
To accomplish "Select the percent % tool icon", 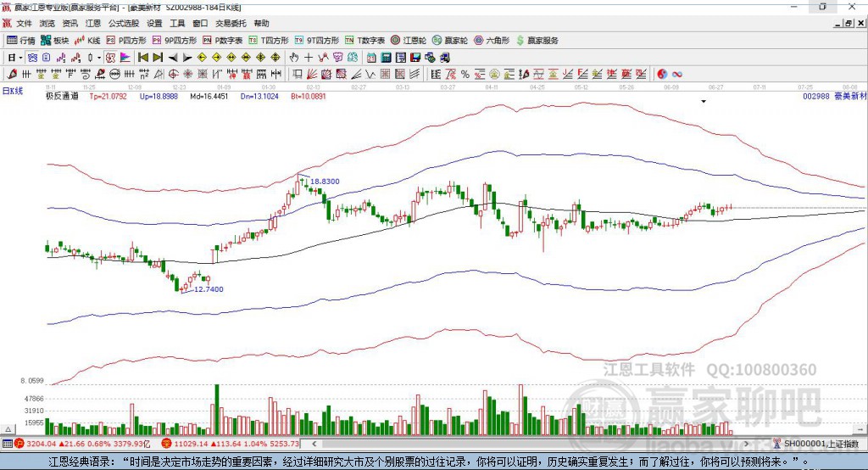I will coord(465,75).
